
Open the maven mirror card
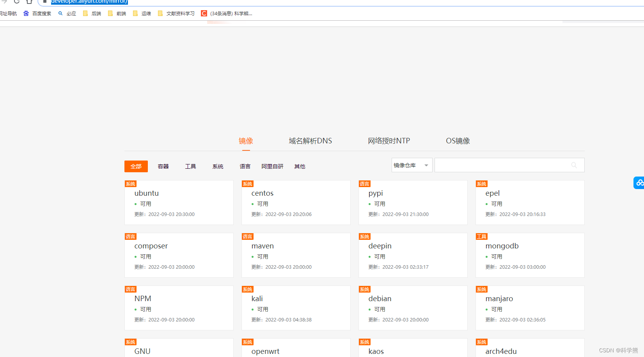[296, 255]
